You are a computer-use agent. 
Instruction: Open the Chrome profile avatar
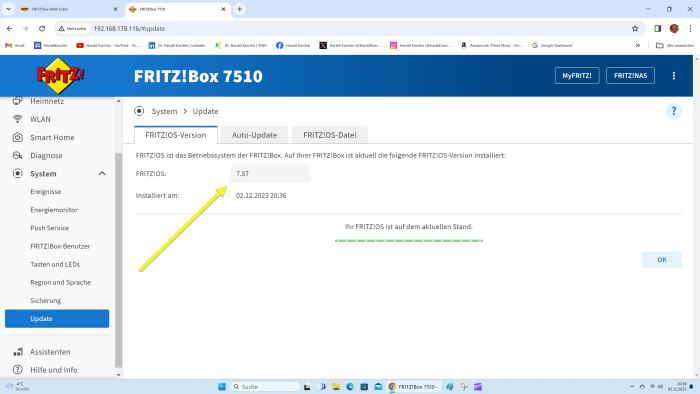click(674, 29)
